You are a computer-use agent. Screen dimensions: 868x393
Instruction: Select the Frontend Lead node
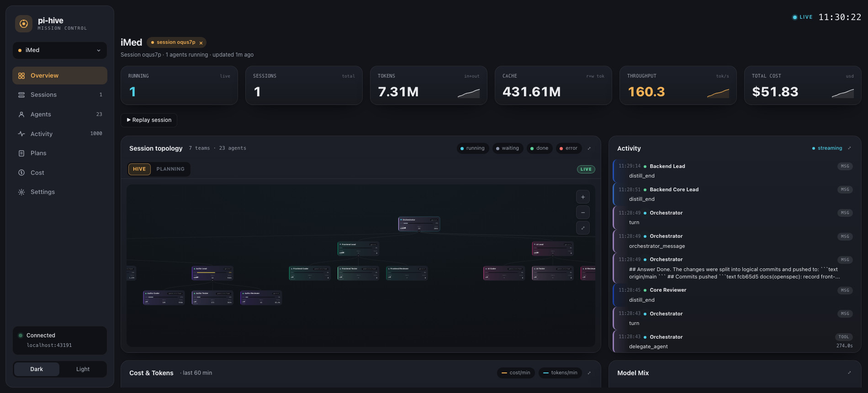pos(358,249)
